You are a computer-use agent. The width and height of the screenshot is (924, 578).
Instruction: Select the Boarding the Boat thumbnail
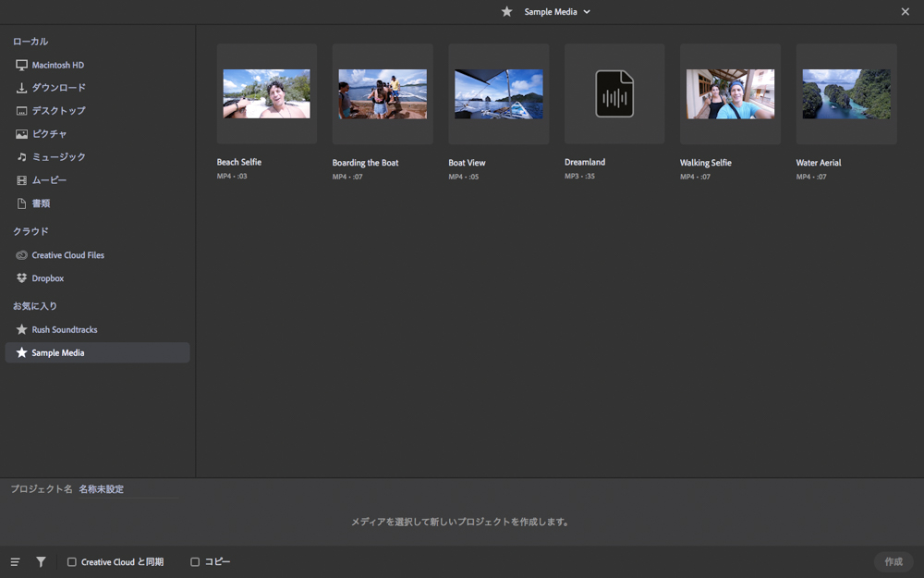click(383, 93)
